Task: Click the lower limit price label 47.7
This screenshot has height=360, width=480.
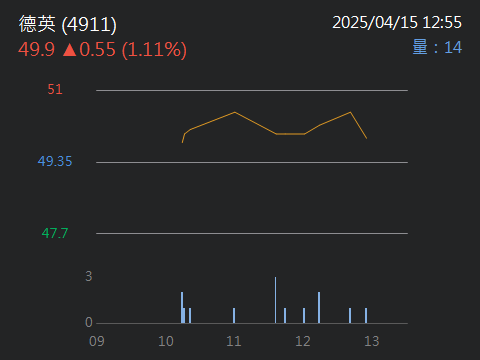Action: click(55, 233)
